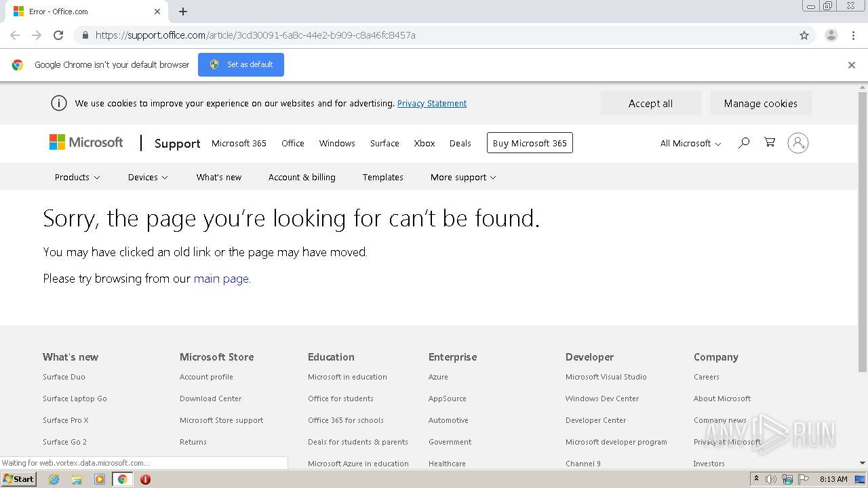Click Manage cookies button
Image resolution: width=868 pixels, height=488 pixels.
[x=760, y=103]
